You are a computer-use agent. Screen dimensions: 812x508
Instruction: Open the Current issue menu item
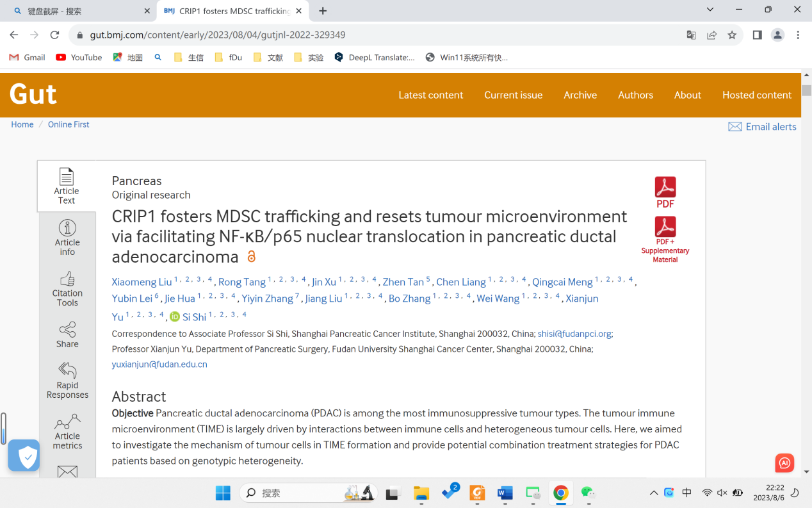(x=513, y=95)
